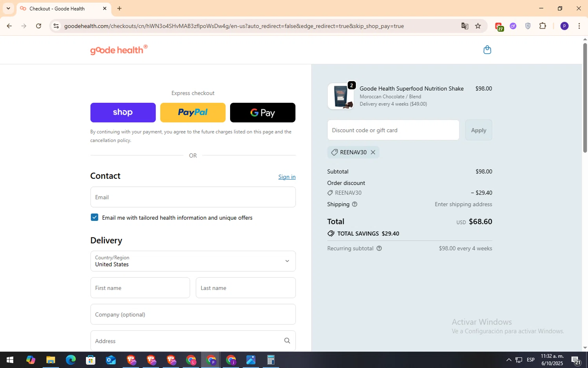Toggle the tailored health emails checkbox

pos(94,217)
